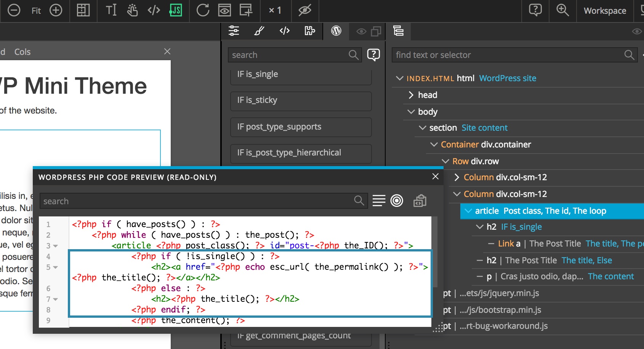Toggle the panel eye icon next to WordPress tab

(361, 31)
